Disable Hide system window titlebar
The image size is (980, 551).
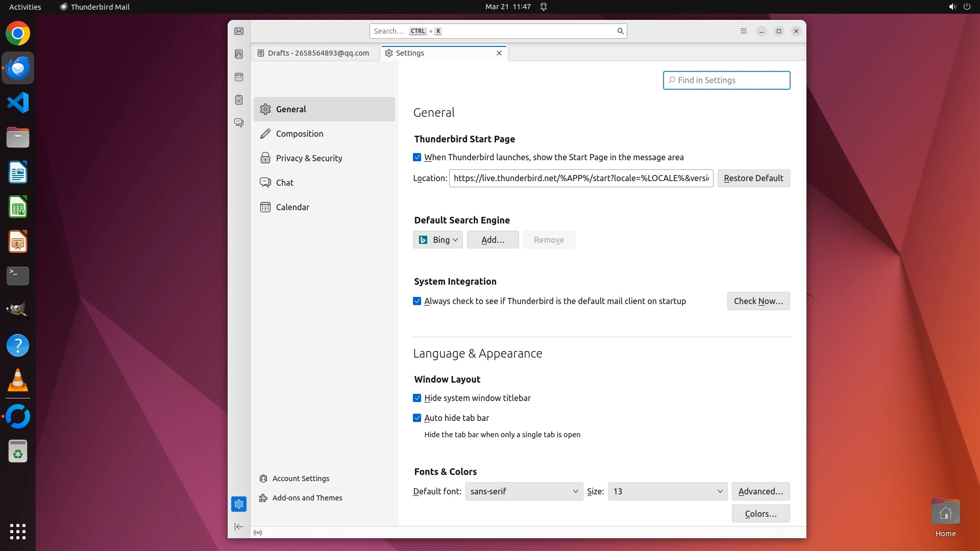[x=417, y=398]
